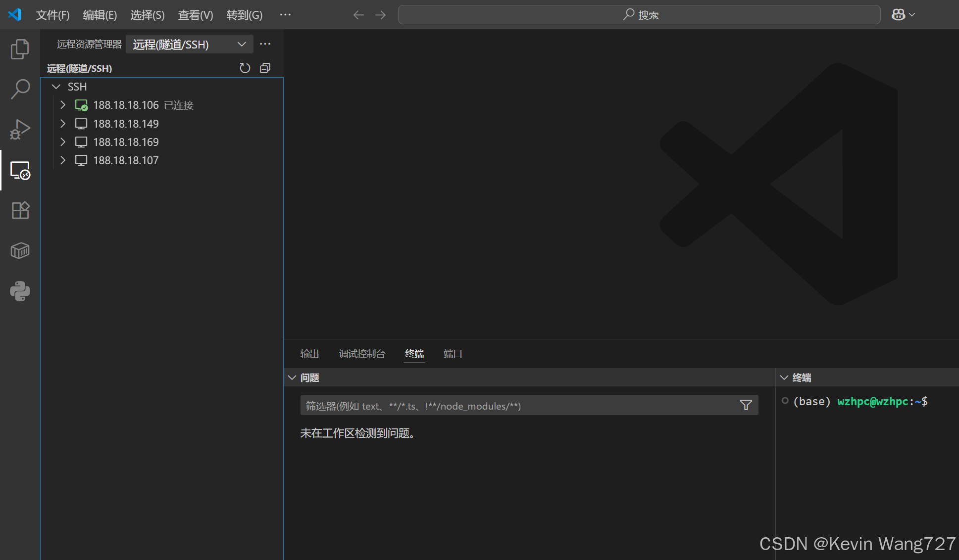
Task: Open the 文件(F) menu
Action: tap(52, 15)
